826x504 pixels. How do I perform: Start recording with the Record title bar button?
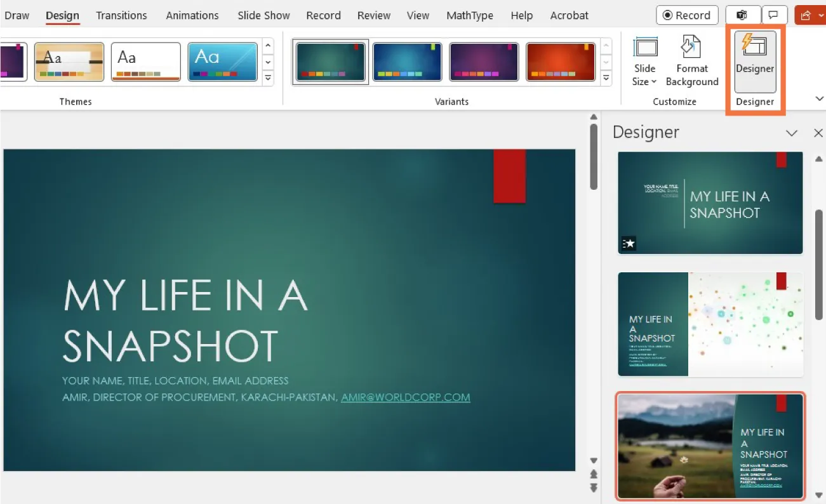[x=686, y=15]
